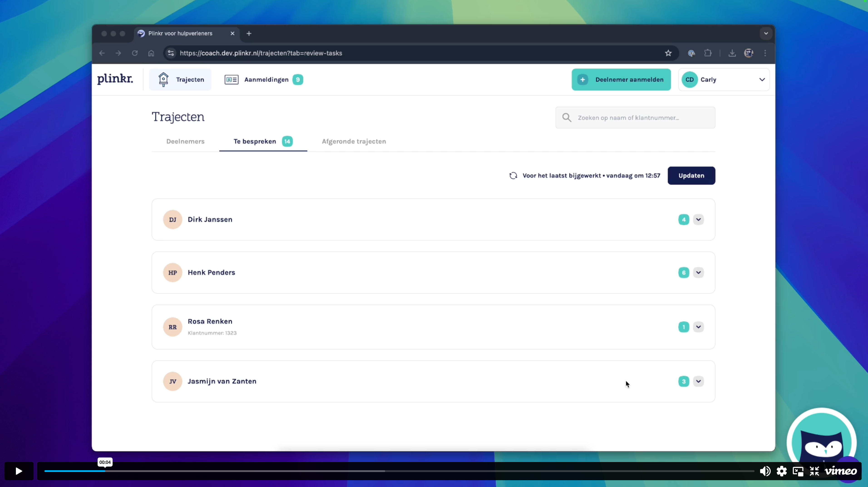Mute the video volume icon
Image resolution: width=868 pixels, height=487 pixels.
click(x=765, y=471)
